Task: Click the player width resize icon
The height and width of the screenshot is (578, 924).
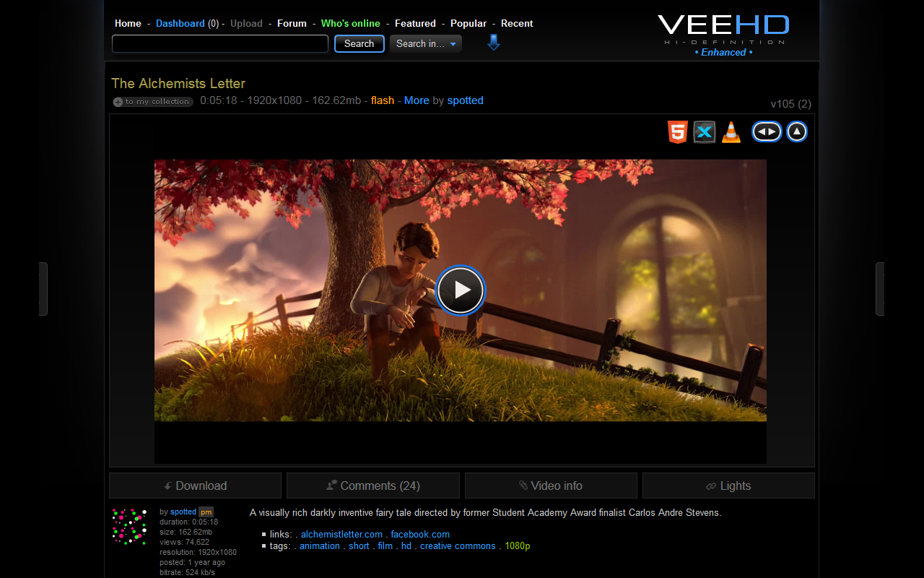Action: point(767,131)
